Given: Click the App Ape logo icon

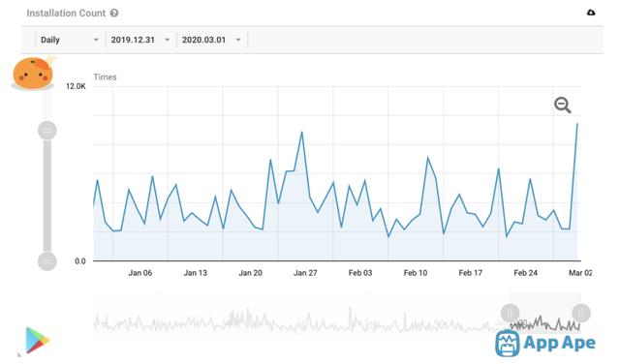Looking at the screenshot, I should [x=508, y=343].
